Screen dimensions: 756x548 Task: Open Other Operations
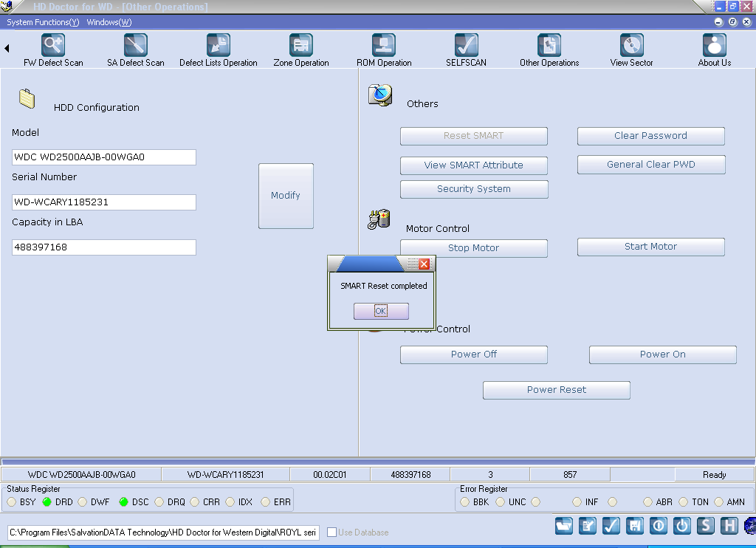[x=549, y=50]
